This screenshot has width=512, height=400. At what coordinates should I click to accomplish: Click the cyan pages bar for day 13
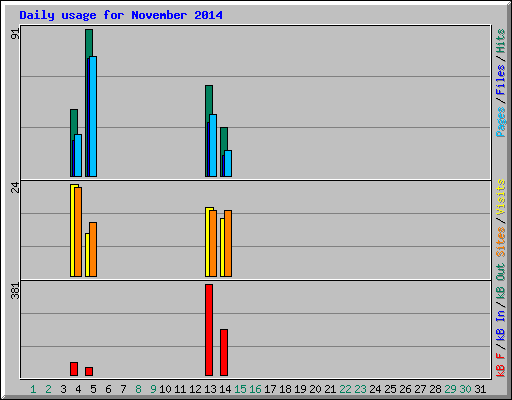tap(213, 146)
